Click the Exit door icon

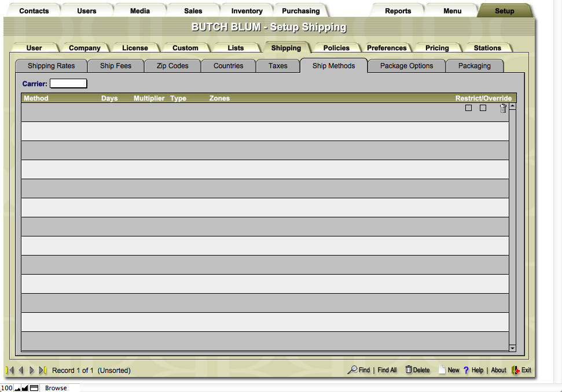click(515, 370)
